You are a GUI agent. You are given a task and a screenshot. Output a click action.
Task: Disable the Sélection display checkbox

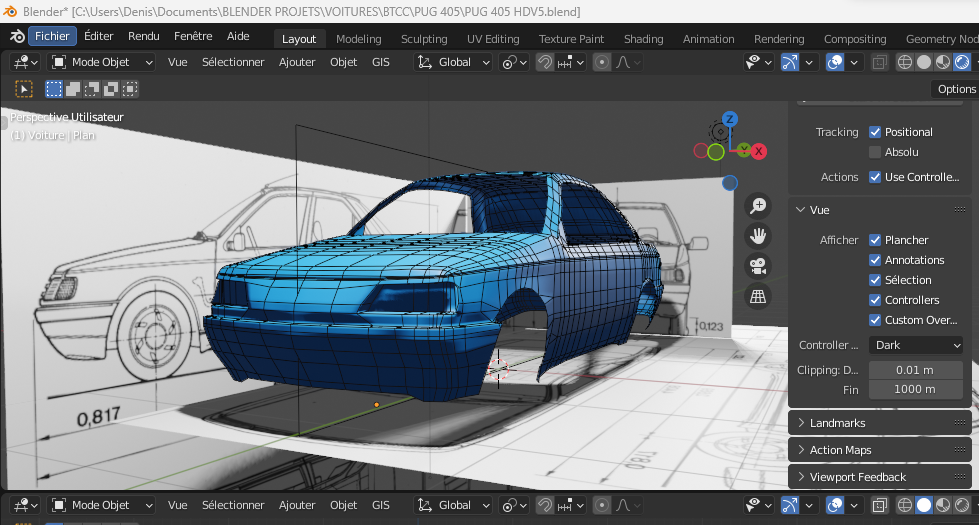875,280
